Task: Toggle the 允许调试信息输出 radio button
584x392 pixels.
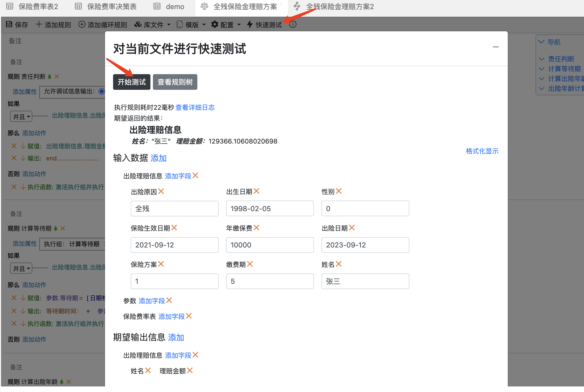Action: point(101,91)
